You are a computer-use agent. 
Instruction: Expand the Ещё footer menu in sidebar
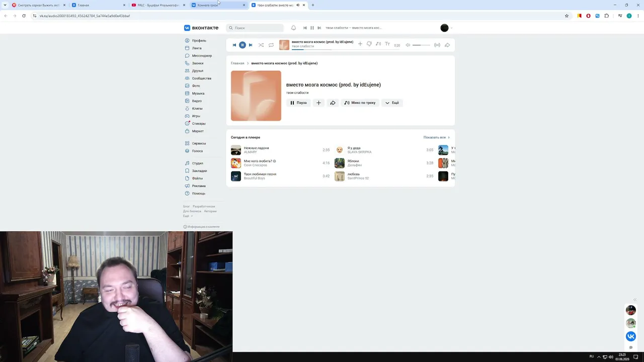pos(188,216)
